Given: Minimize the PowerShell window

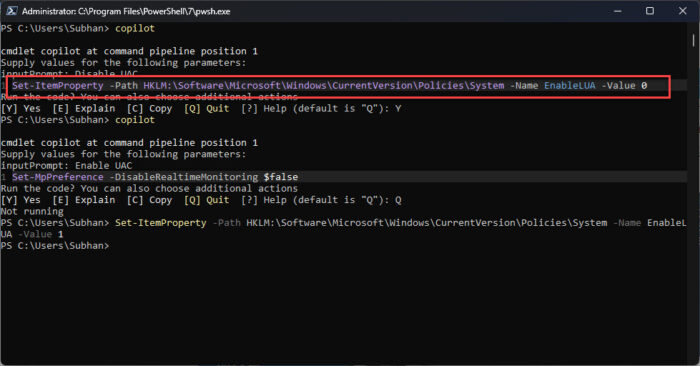Looking at the screenshot, I should [618, 11].
